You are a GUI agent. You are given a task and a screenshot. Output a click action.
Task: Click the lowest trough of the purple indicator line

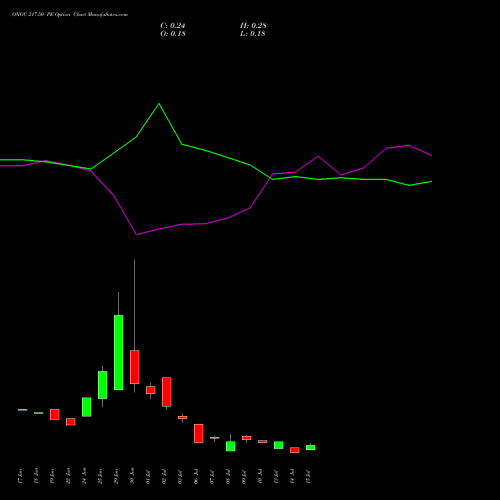pos(136,235)
